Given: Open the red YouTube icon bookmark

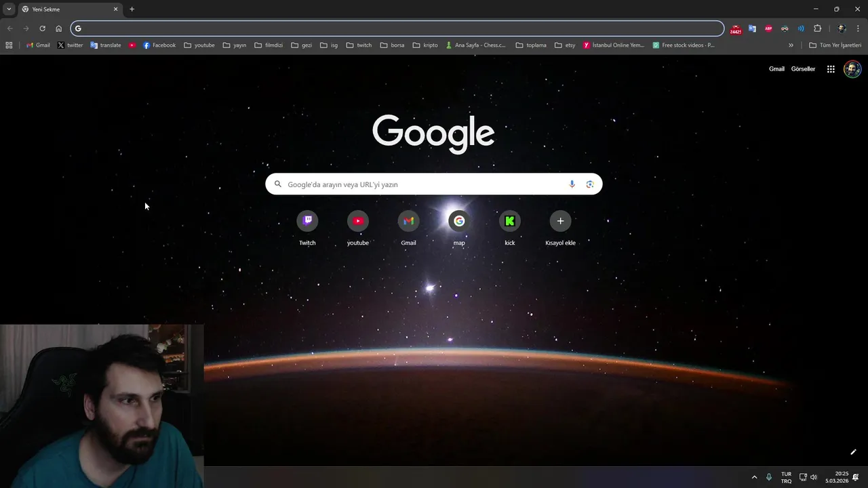Looking at the screenshot, I should [132, 45].
